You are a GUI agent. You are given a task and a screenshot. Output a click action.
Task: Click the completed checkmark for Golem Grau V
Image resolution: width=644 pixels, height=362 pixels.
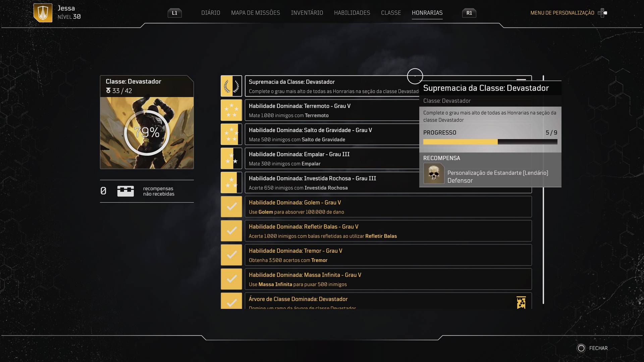[231, 207]
